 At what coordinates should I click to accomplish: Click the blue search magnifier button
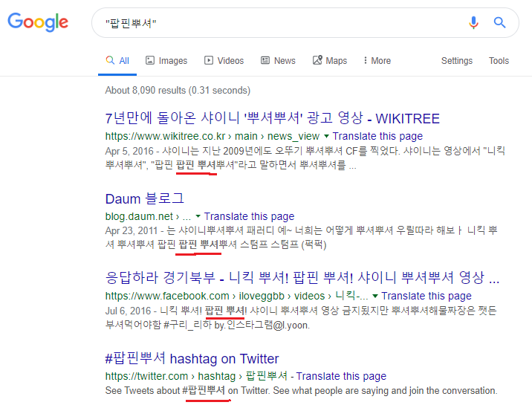click(x=499, y=23)
